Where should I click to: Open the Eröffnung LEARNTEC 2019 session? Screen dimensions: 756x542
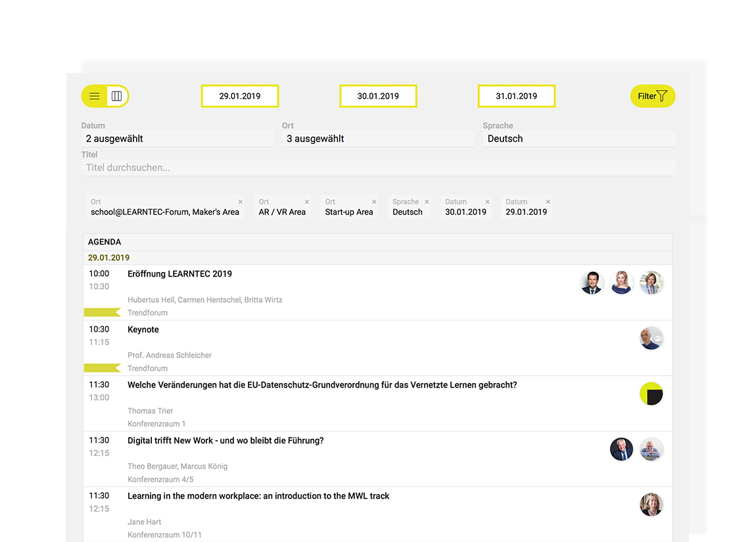pos(179,274)
